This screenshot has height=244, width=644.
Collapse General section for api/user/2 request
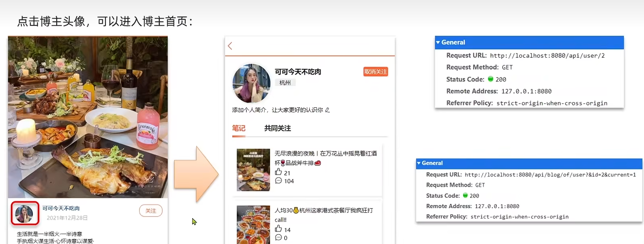[x=438, y=42]
